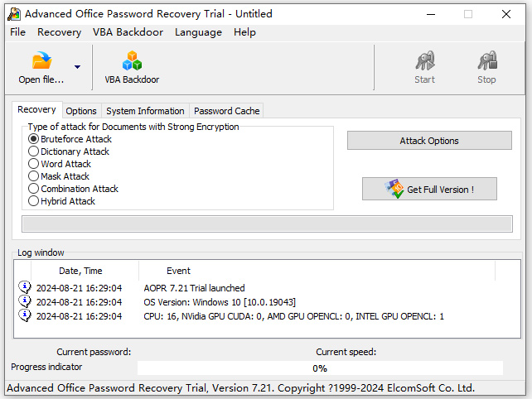The height and width of the screenshot is (399, 532).
Task: Minimize the application window
Action: tap(431, 14)
